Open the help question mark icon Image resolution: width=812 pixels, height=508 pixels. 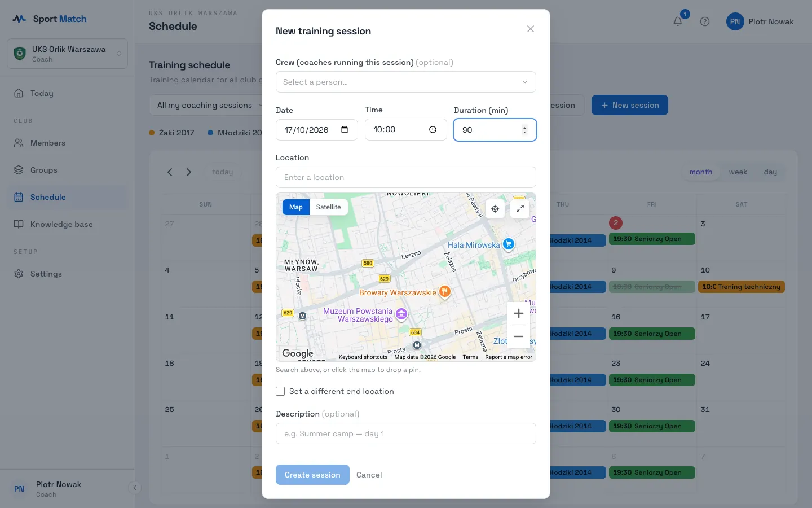pos(705,21)
